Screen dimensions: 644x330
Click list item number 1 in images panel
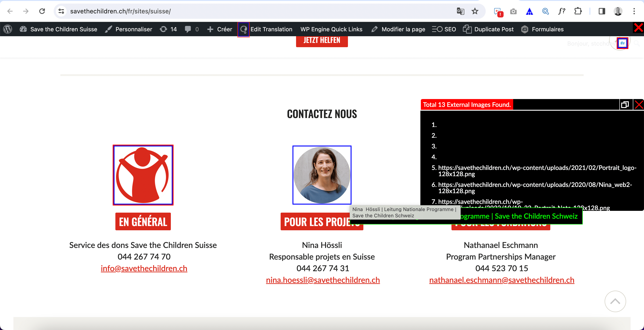(x=434, y=125)
